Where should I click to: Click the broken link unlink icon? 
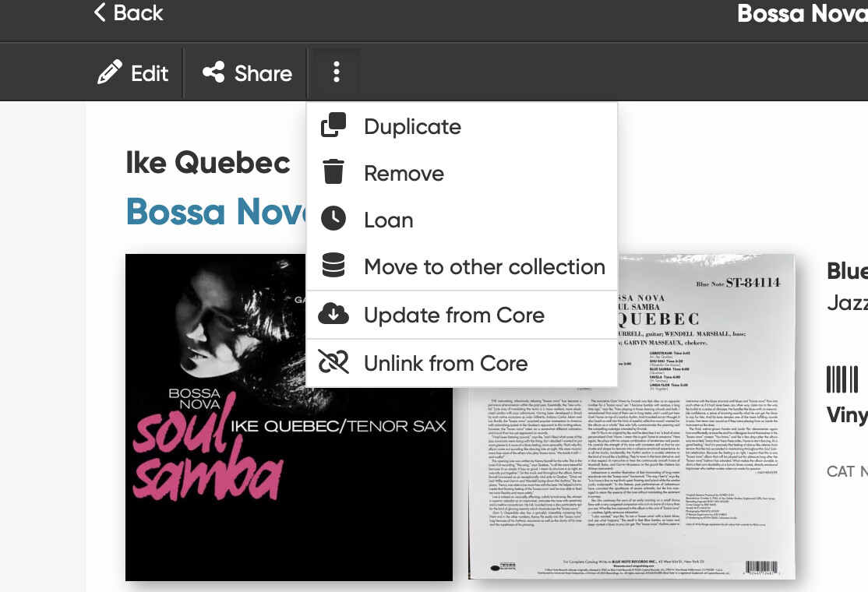(333, 362)
